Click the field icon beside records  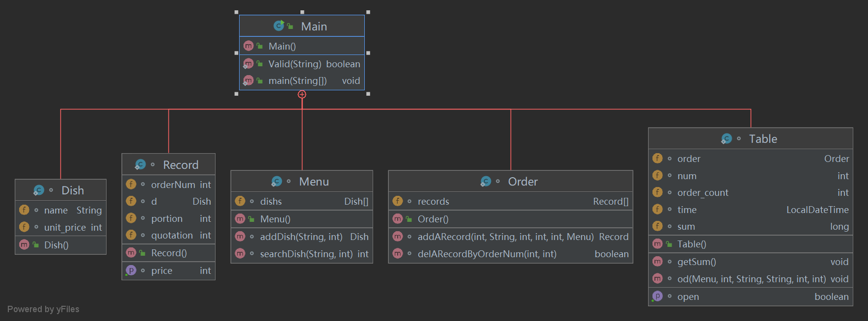[398, 201]
